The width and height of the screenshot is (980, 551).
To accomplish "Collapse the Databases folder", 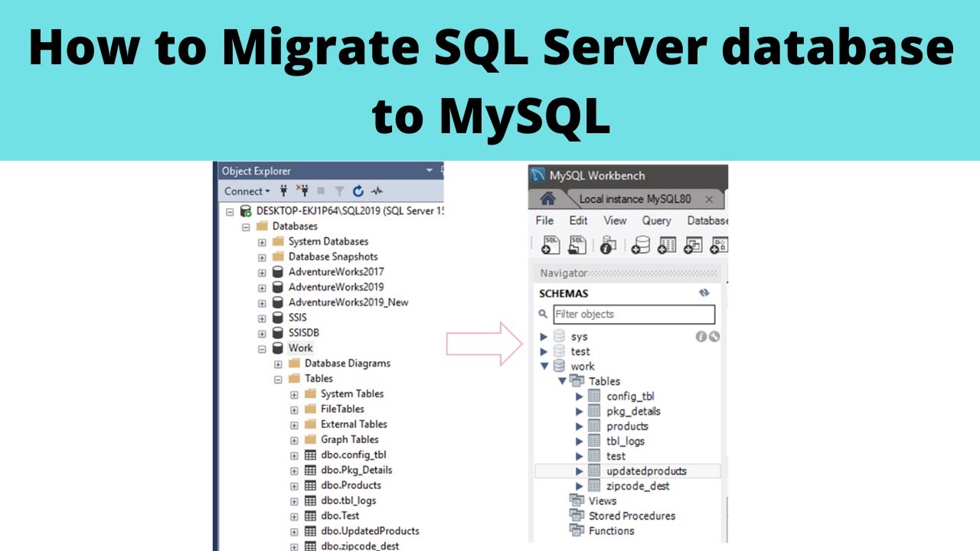I will pos(246,227).
